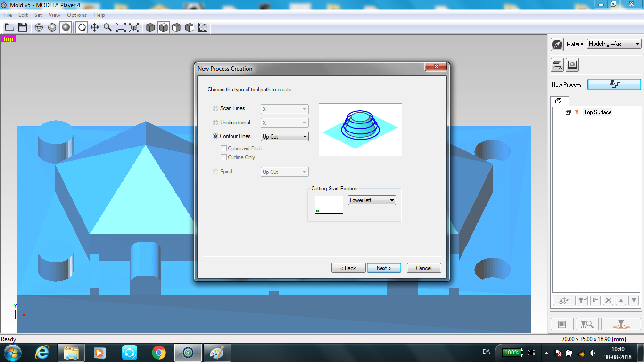
Task: Click the fit-to-screen frame icon
Action: click(121, 27)
